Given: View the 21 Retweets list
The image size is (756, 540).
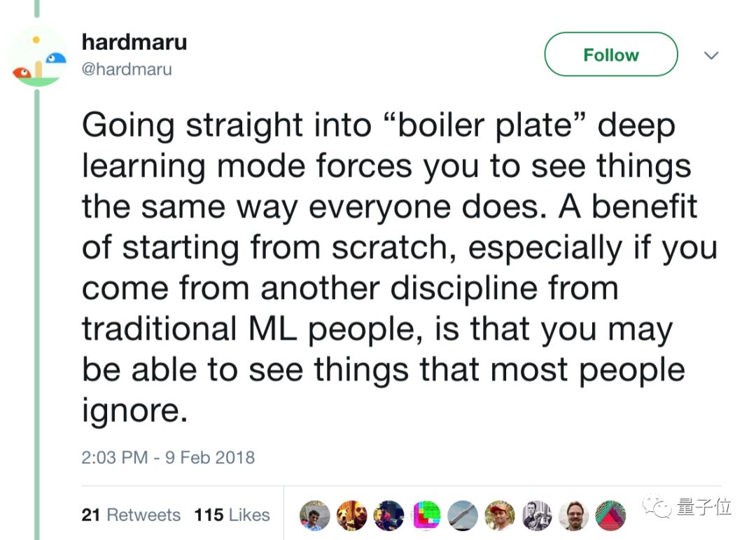Looking at the screenshot, I should pos(131,515).
